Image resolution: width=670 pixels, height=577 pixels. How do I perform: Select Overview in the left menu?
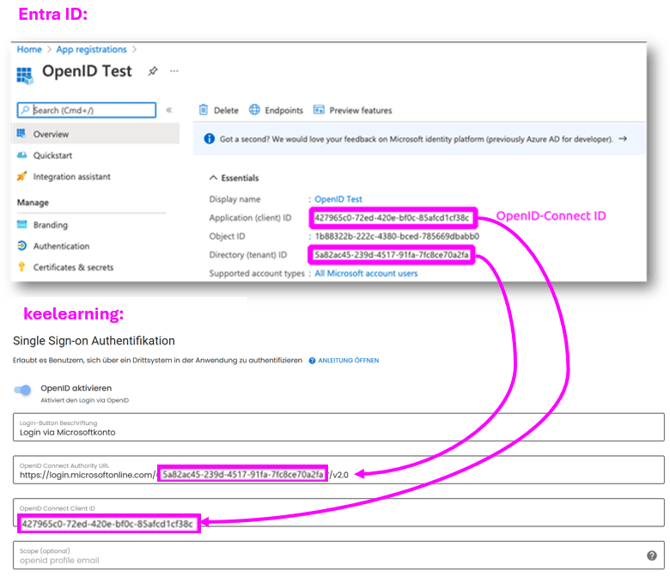point(50,133)
